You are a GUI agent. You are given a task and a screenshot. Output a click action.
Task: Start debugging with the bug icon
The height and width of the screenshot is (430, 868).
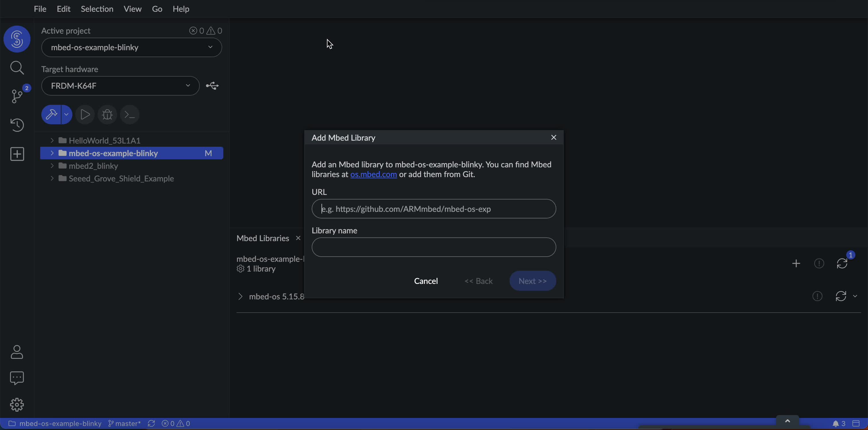107,115
